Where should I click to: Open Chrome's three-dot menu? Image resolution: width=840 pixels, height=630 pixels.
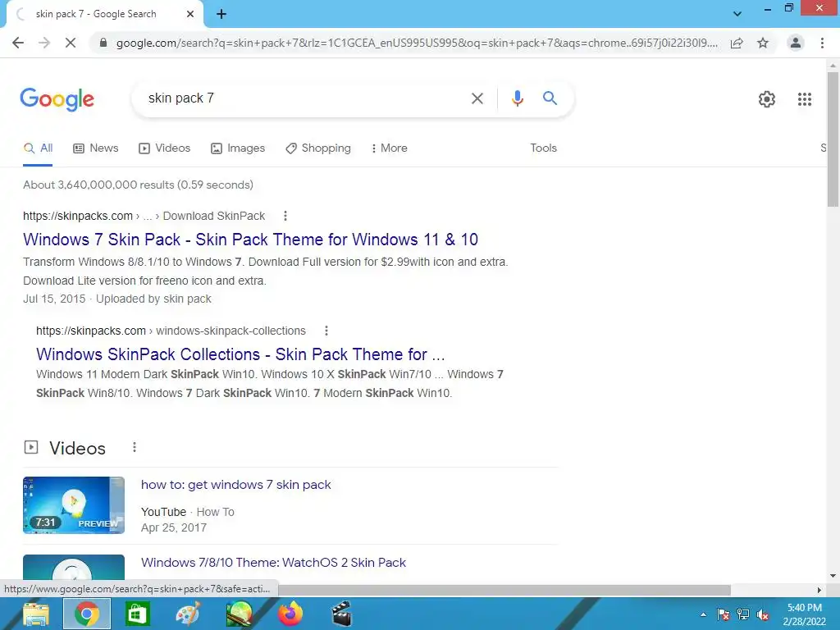[x=822, y=43]
